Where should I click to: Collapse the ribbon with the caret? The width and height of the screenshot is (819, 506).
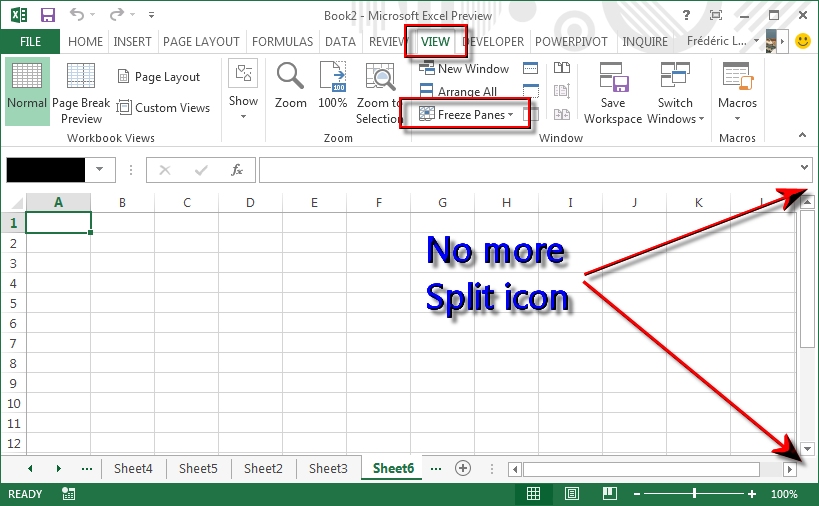[x=802, y=135]
